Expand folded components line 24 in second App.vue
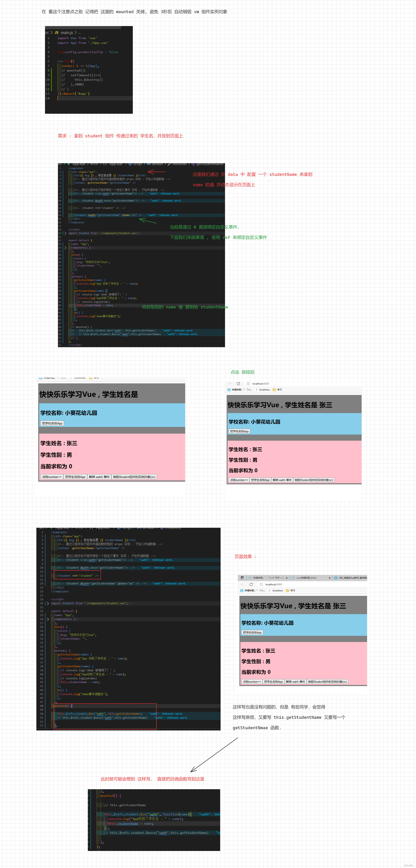This screenshot has height=868, width=416. tap(48, 619)
